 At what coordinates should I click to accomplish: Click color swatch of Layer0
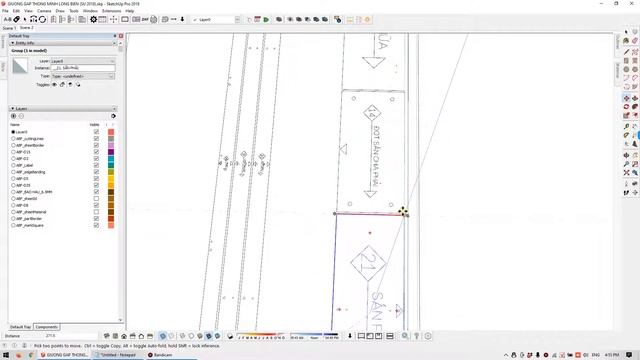click(111, 132)
